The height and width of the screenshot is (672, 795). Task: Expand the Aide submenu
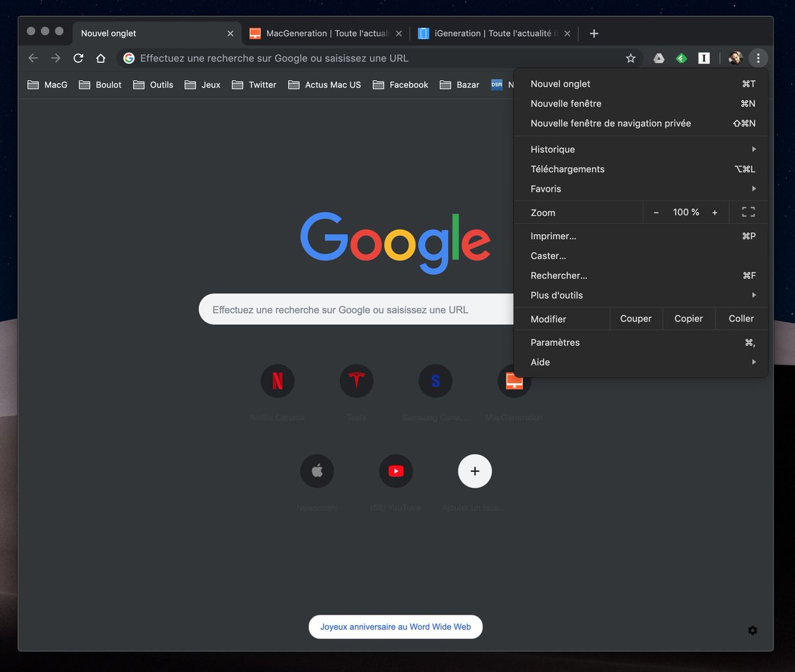(x=641, y=363)
